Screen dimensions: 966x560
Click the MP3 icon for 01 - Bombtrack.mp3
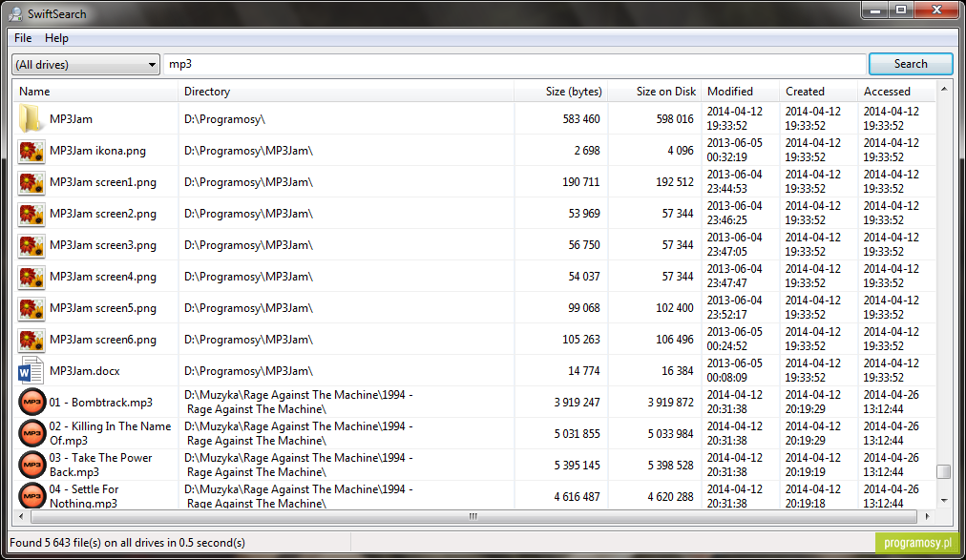(32, 403)
